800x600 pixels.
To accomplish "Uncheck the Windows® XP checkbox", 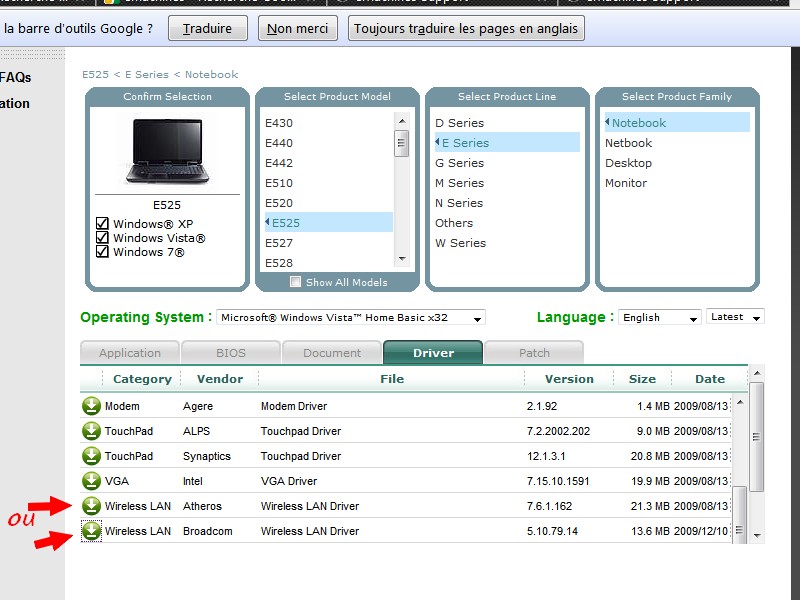I will point(102,224).
